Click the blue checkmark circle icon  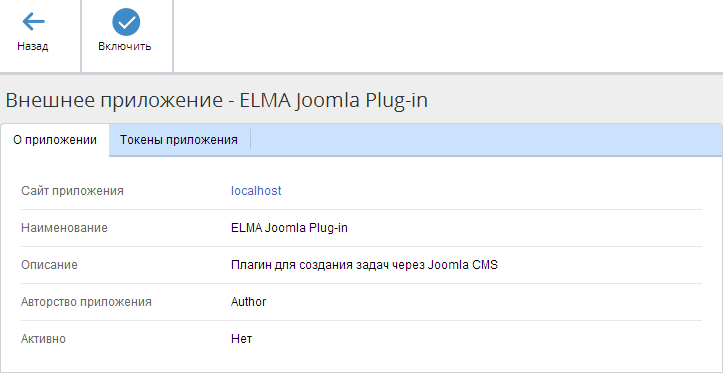click(126, 22)
